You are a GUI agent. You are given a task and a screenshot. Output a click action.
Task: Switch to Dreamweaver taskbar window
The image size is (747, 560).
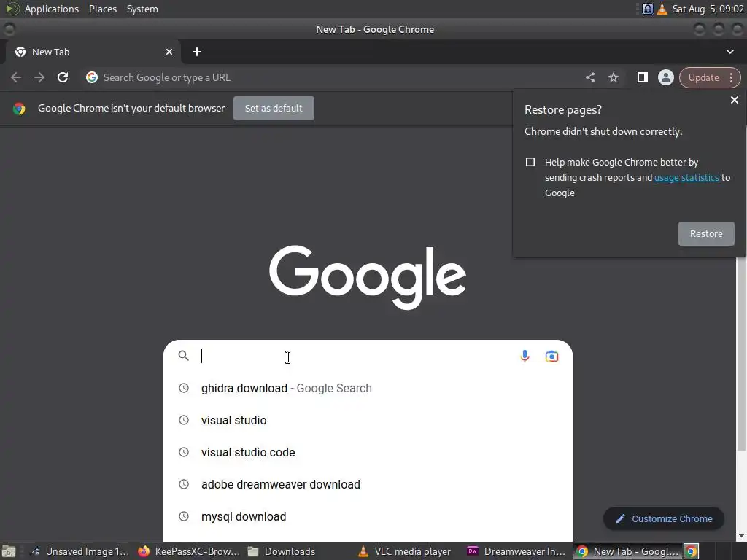click(516, 551)
